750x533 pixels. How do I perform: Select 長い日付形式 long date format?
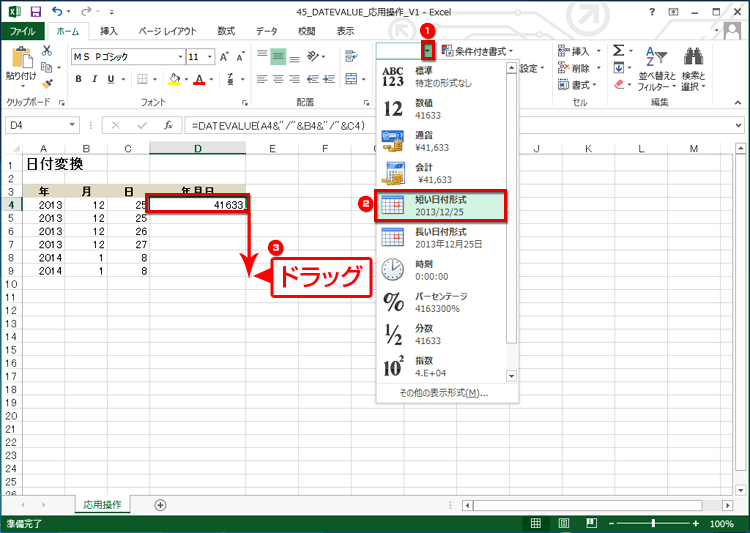tap(441, 238)
